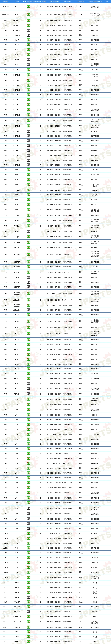Click petrol icon for RITMO 127 A6.000
The height and width of the screenshot is (644, 111).
coord(28,315)
